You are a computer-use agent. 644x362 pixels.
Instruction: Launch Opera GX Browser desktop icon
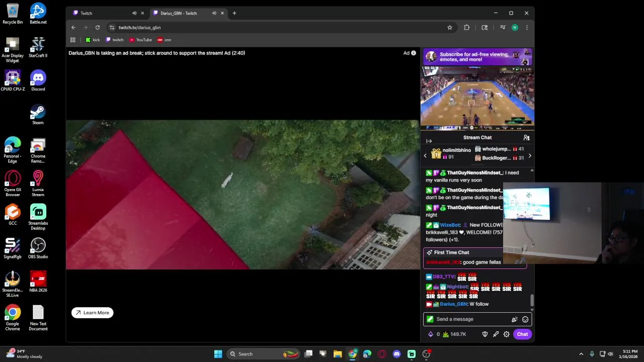(x=13, y=184)
